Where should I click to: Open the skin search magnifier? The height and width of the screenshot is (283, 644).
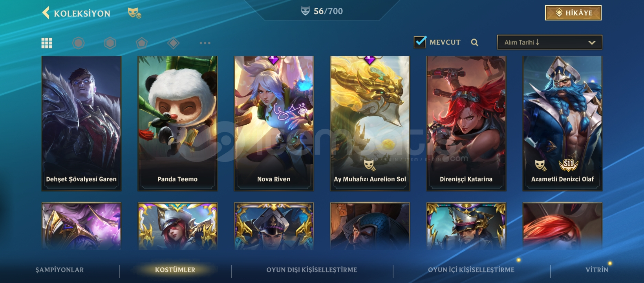click(474, 42)
